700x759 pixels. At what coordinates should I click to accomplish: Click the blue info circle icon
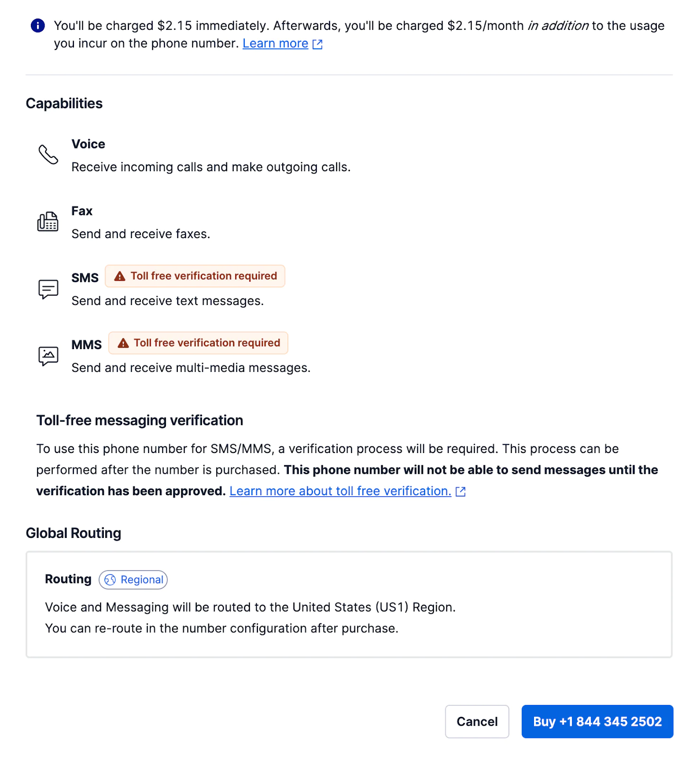point(38,26)
